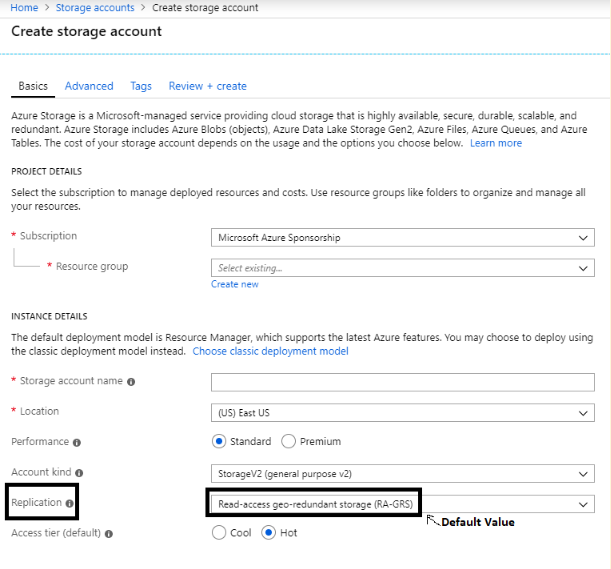Select Standard performance radio button
Viewport: 611px width, 569px height.
[x=220, y=441]
